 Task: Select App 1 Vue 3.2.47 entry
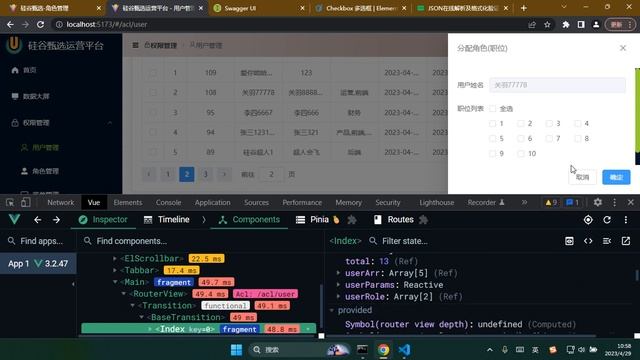pyautogui.click(x=38, y=264)
